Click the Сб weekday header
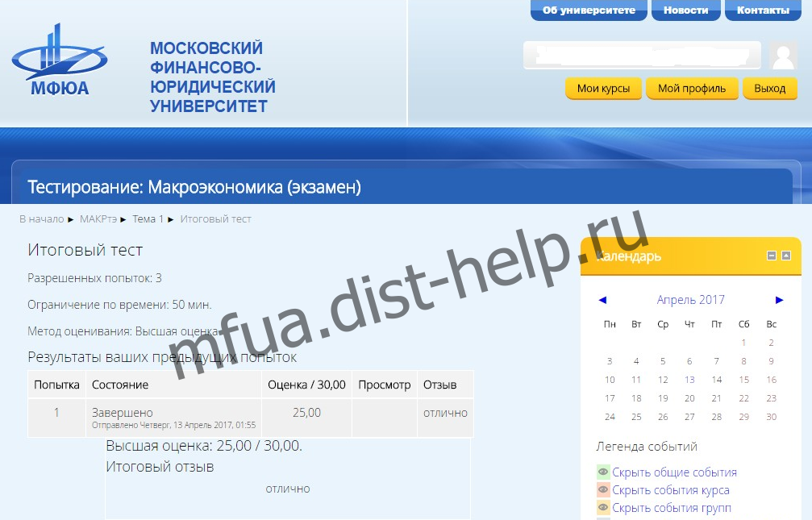Screen dimensions: 812x520 (x=743, y=324)
